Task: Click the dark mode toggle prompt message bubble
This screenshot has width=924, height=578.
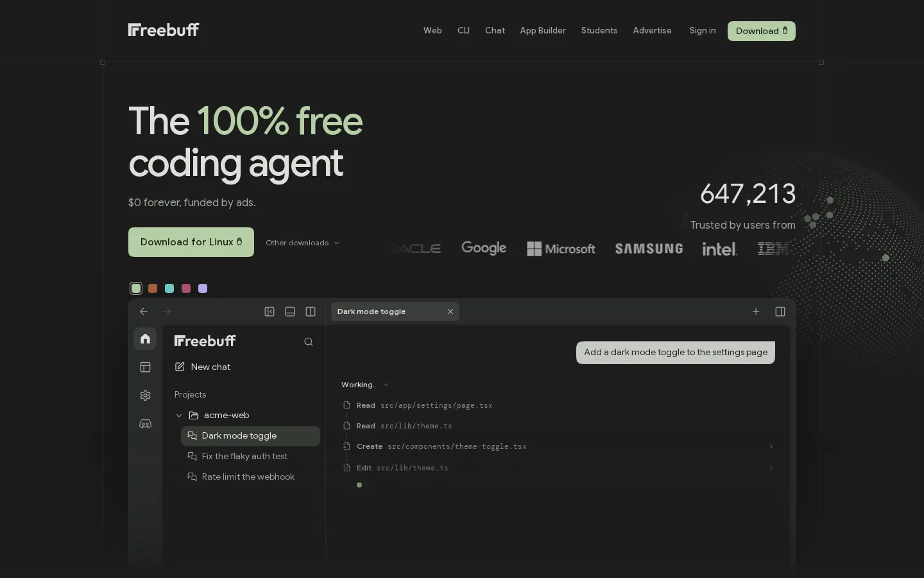Action: 676,353
